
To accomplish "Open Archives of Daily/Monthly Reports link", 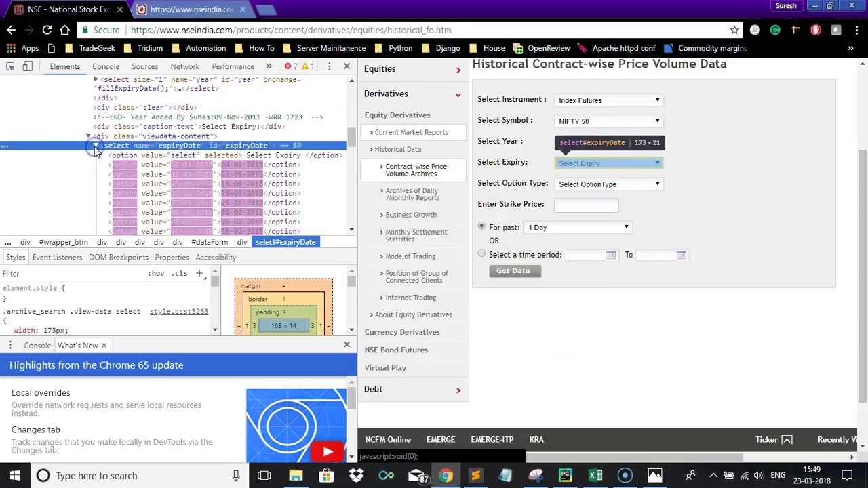I will (x=412, y=194).
